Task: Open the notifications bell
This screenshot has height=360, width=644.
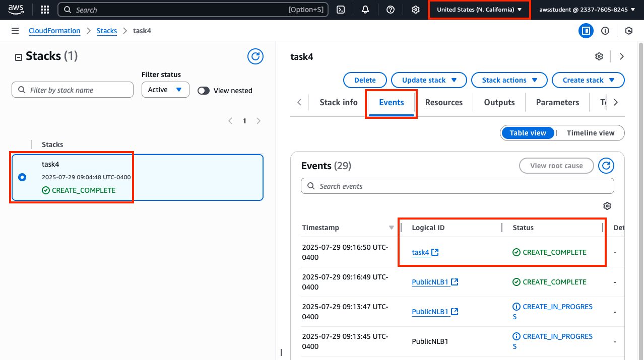Action: (x=365, y=10)
